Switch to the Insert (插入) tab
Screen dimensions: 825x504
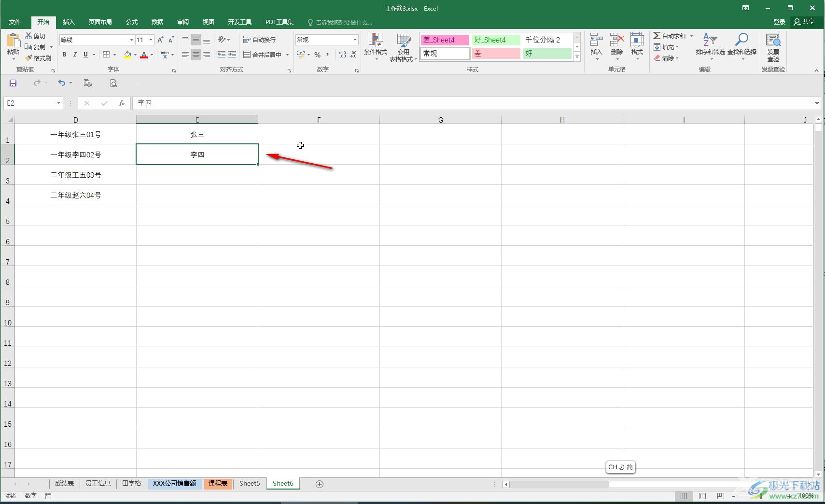point(69,22)
